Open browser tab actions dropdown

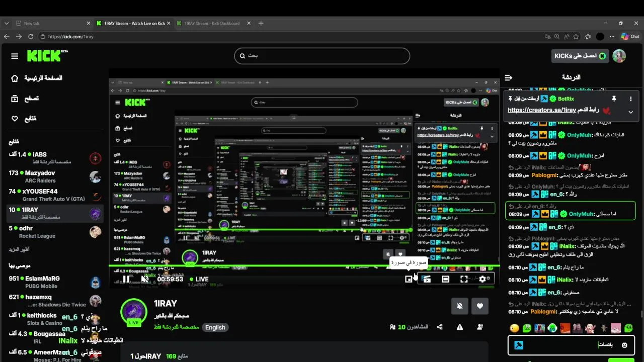pos(7,23)
